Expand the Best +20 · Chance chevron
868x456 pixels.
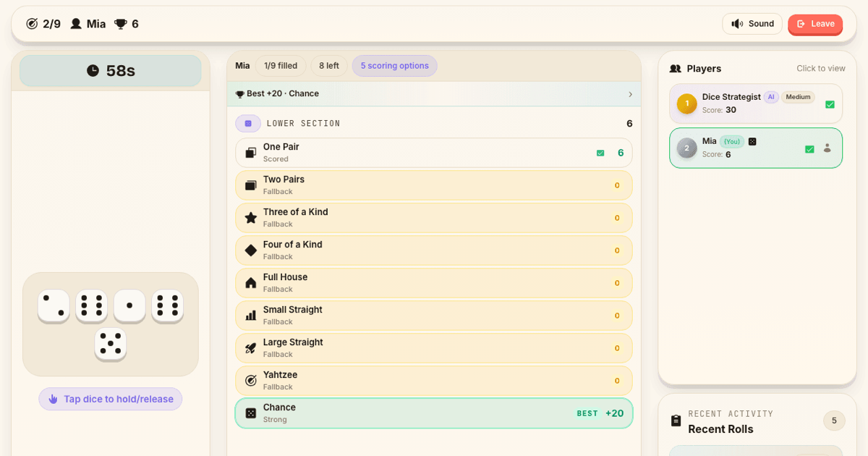pyautogui.click(x=630, y=94)
